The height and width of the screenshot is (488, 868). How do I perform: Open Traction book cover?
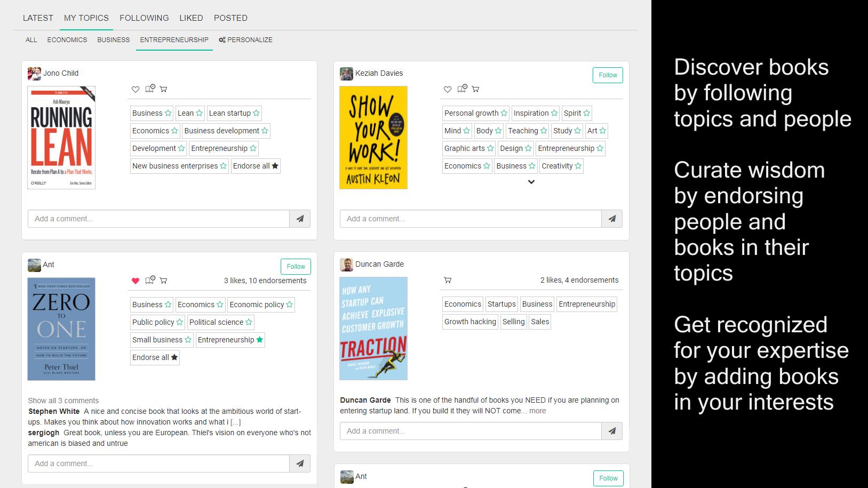(x=373, y=329)
